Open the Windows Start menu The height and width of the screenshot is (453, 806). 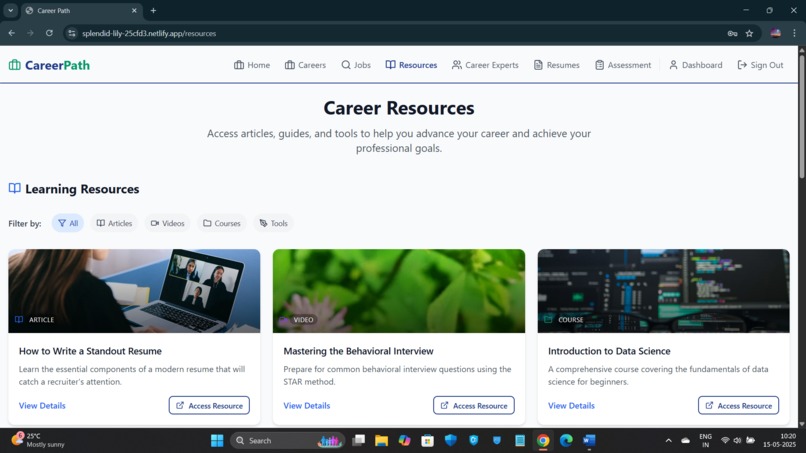[x=217, y=441]
